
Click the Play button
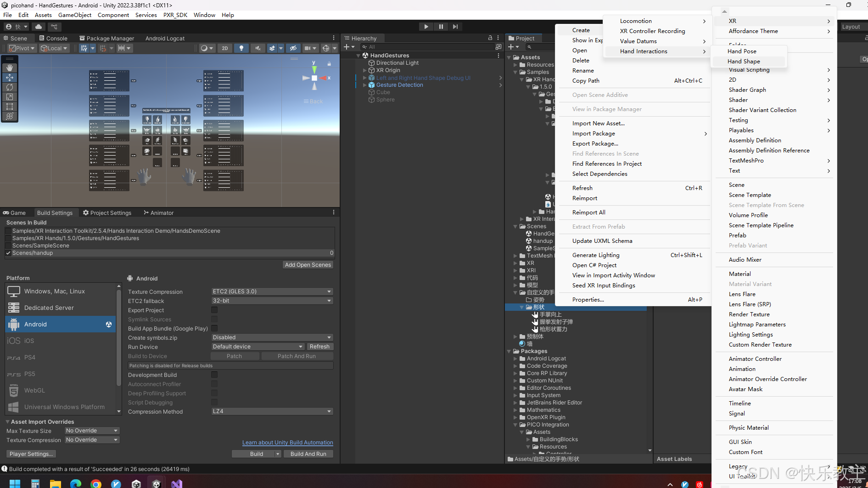(426, 27)
